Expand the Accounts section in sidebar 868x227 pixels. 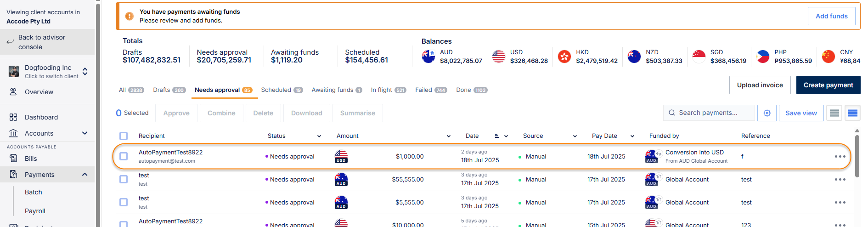pos(85,133)
